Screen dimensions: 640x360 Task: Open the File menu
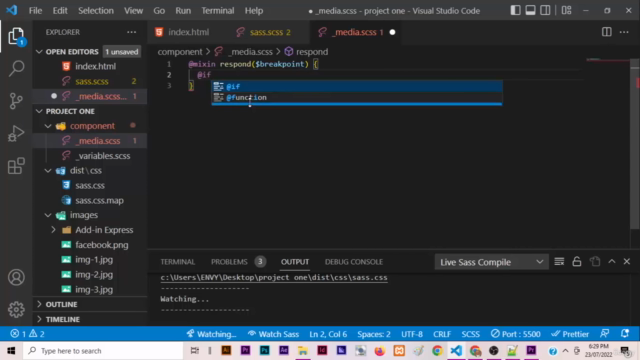pyautogui.click(x=36, y=11)
